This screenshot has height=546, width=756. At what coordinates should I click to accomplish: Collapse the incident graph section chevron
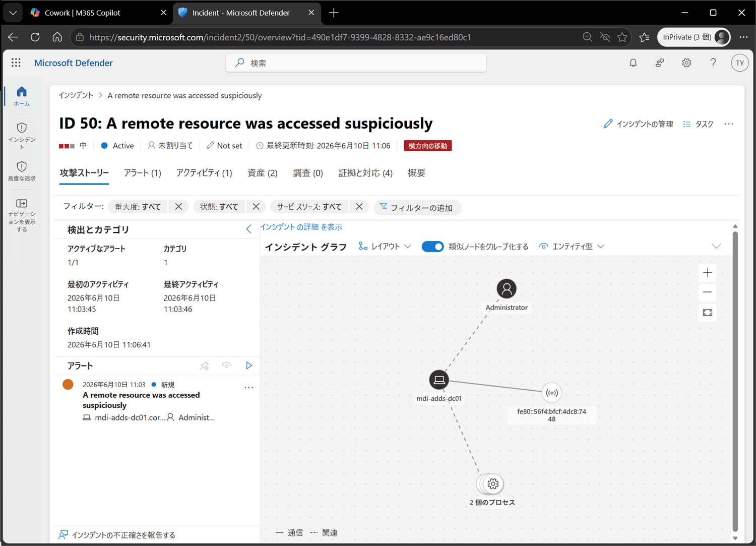pyautogui.click(x=716, y=247)
